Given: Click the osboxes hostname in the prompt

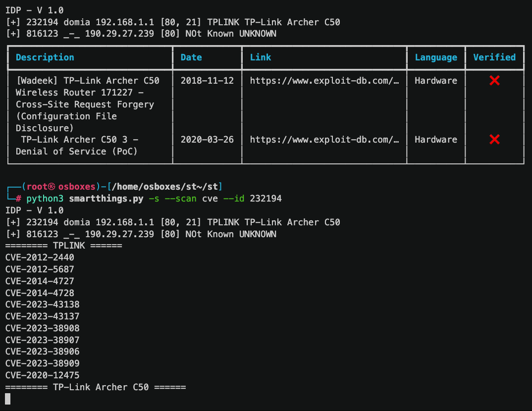Looking at the screenshot, I should 77,187.
